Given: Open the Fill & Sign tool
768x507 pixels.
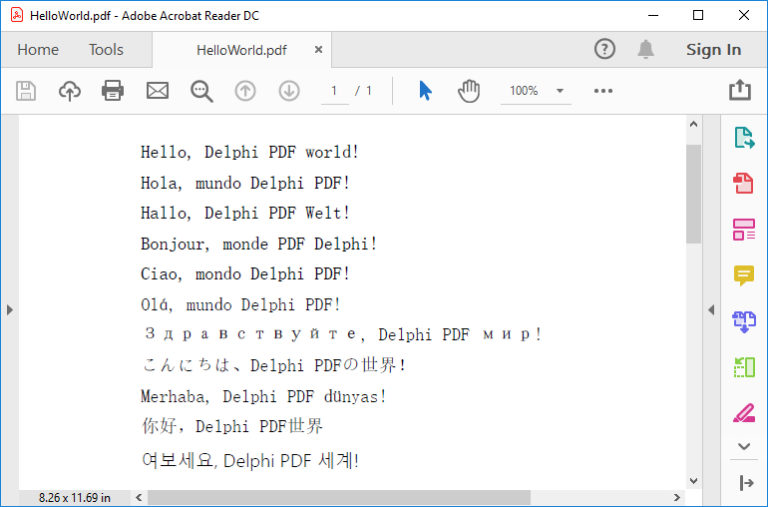Looking at the screenshot, I should click(744, 412).
